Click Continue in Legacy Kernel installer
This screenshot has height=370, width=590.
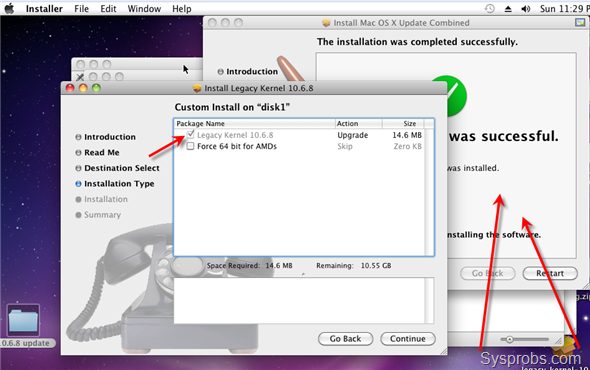(x=408, y=339)
